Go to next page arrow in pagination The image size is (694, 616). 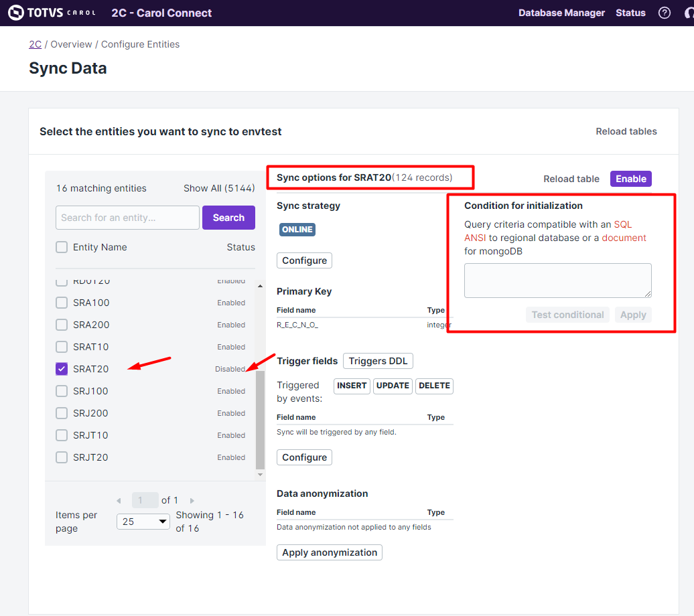192,501
